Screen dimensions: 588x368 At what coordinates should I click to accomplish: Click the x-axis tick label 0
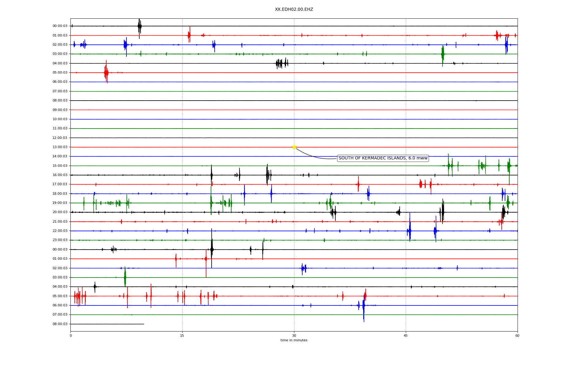tap(71, 335)
